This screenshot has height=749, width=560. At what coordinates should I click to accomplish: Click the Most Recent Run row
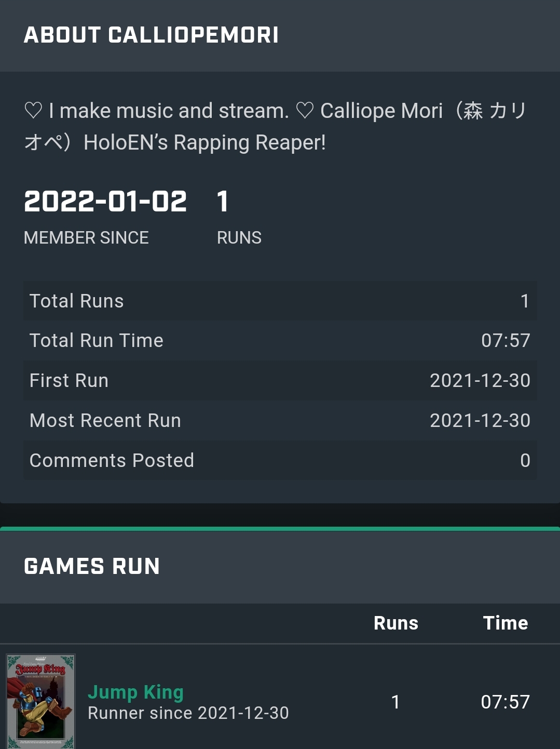pos(280,421)
